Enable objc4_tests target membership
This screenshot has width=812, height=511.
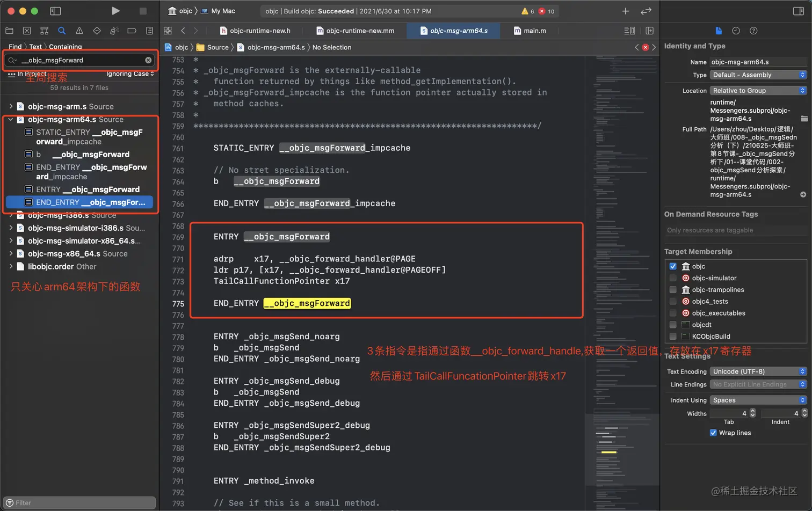click(673, 301)
